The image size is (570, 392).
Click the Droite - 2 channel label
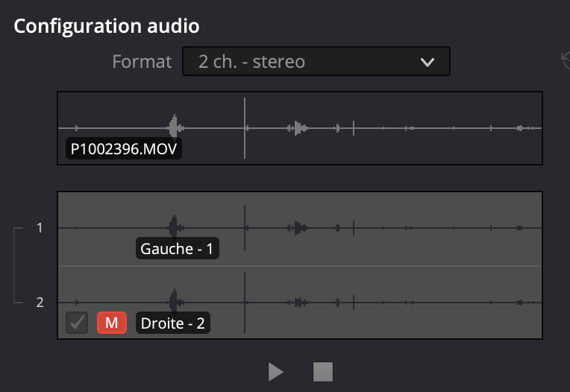(172, 323)
